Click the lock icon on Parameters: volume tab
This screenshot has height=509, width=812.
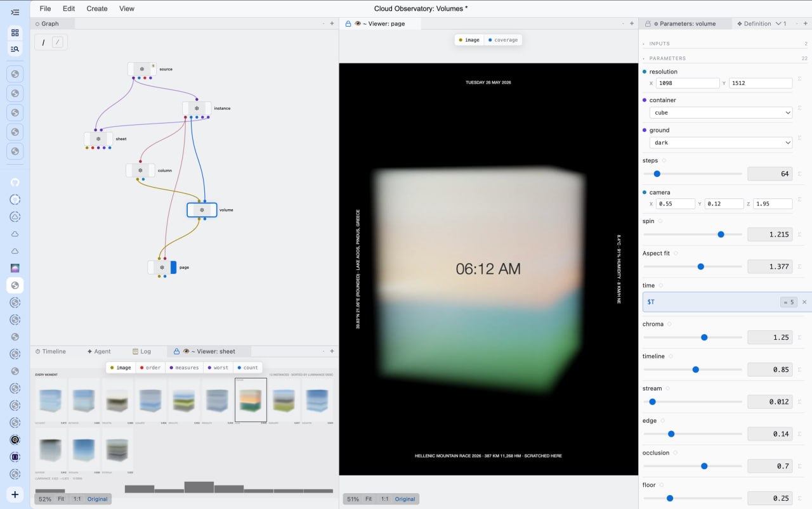(x=648, y=23)
